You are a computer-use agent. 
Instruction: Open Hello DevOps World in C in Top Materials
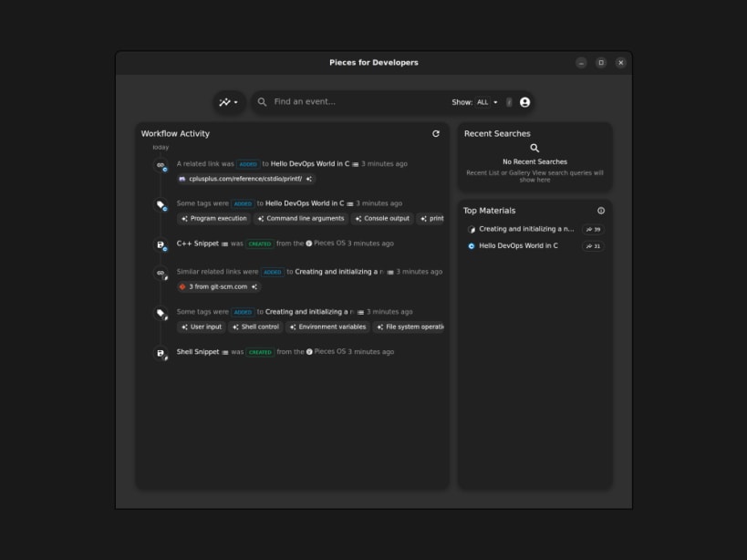pos(518,245)
